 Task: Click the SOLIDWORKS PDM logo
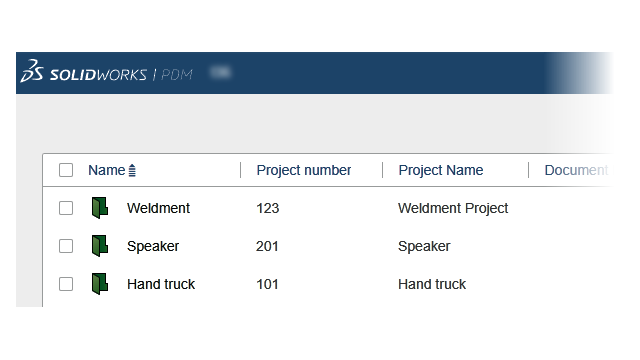[106, 71]
